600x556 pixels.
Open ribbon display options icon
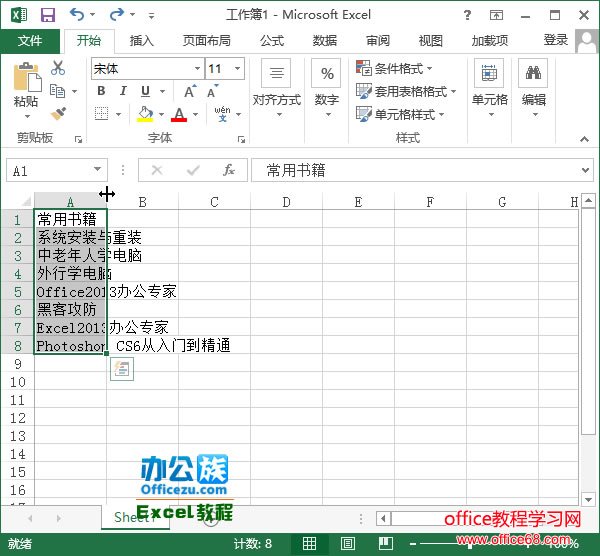(x=496, y=15)
